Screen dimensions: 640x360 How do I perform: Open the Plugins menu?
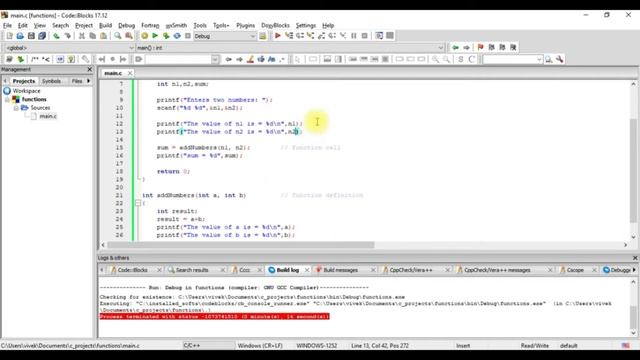[245, 25]
